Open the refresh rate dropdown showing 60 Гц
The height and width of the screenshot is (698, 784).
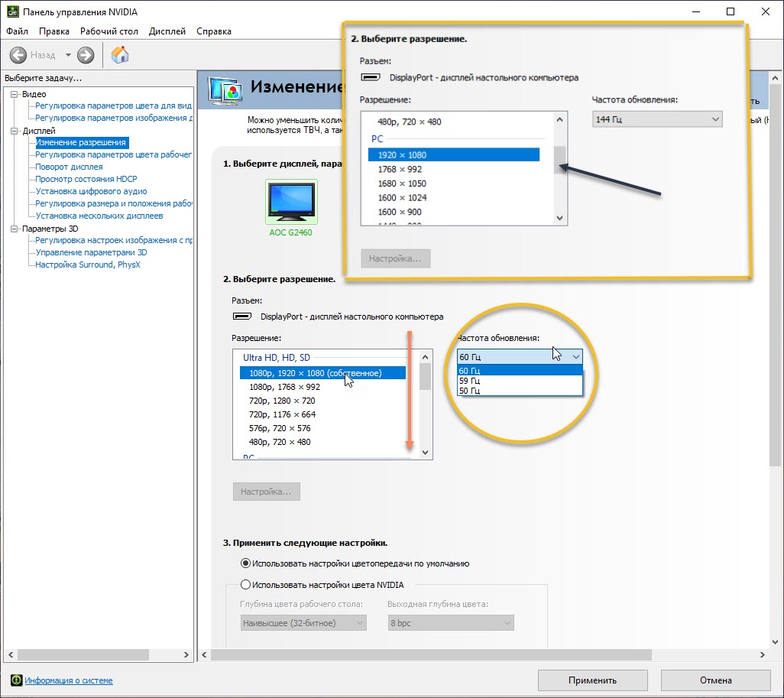click(x=520, y=356)
